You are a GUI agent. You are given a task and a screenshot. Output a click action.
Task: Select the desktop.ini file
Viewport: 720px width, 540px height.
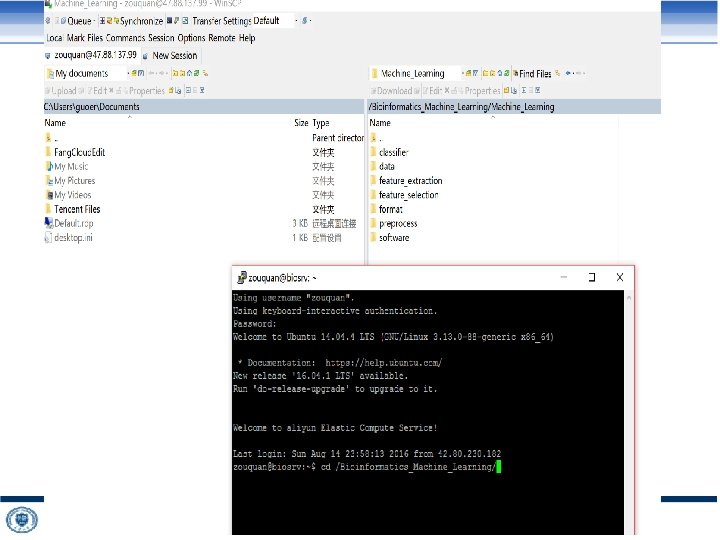68,238
